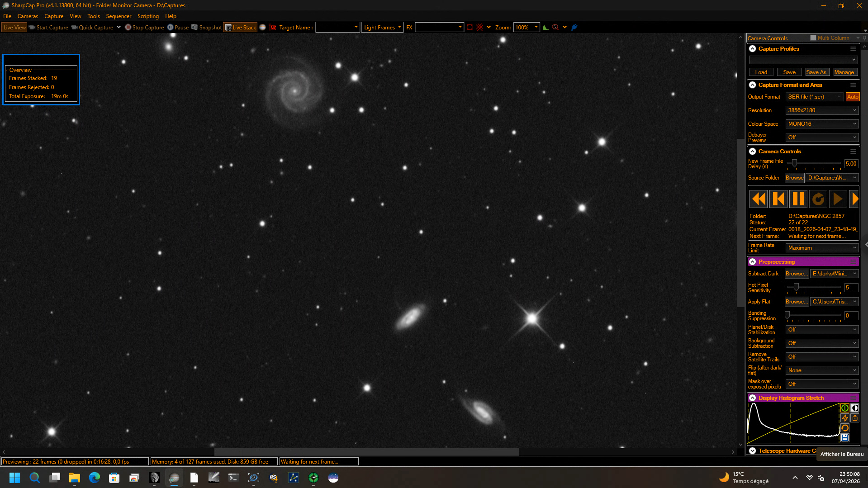Click the Hot Pixel Sensitivity slider
Screen dimensions: 868x488
pyautogui.click(x=814, y=287)
